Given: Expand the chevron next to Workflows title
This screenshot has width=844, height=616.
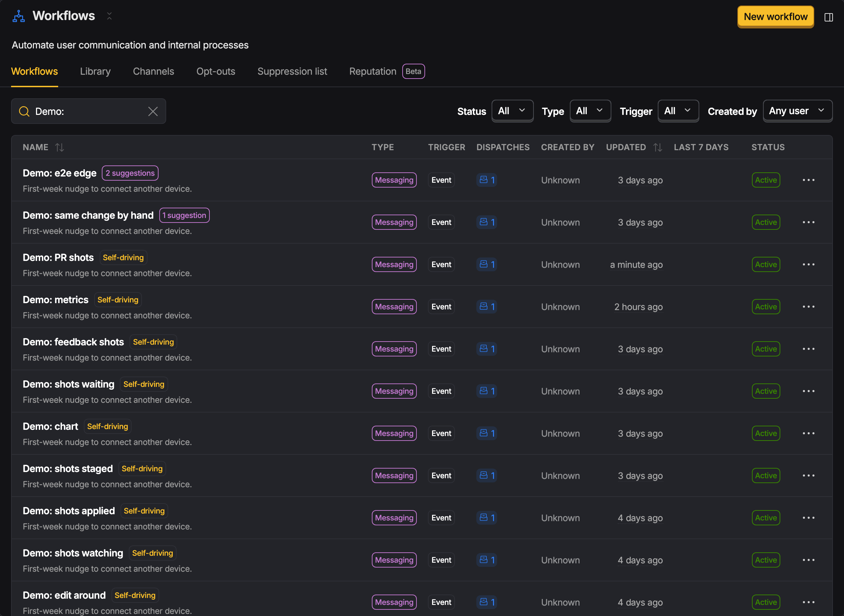Looking at the screenshot, I should coord(109,16).
